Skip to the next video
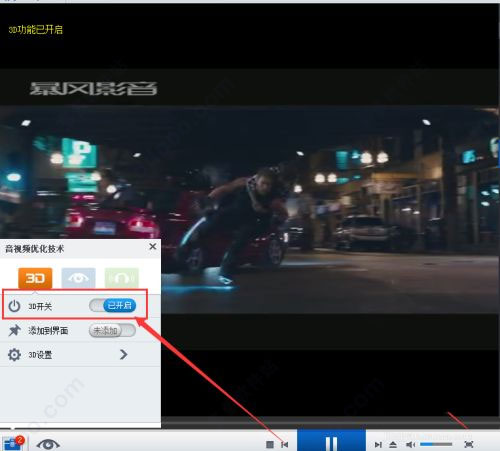 pos(378,444)
